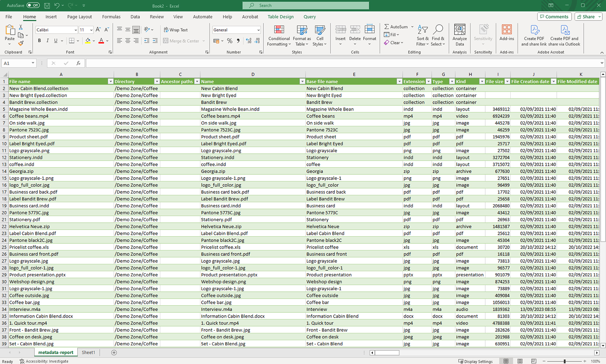Toggle Bold formatting
606x364 pixels.
click(x=39, y=41)
